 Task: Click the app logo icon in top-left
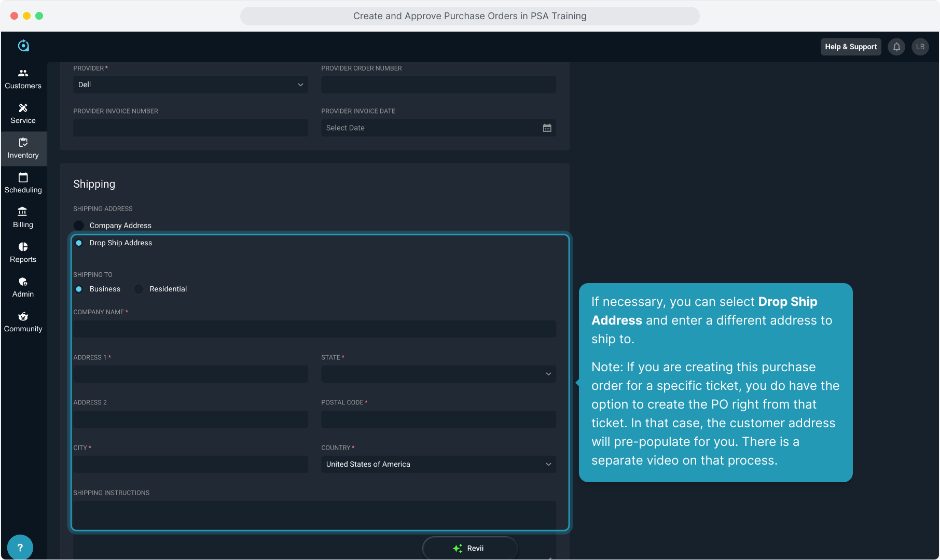click(x=23, y=46)
